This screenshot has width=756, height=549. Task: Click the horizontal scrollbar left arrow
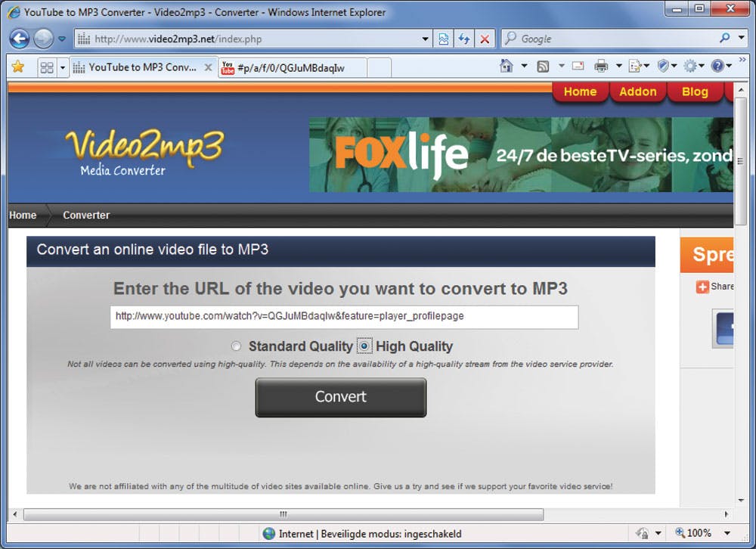point(15,514)
